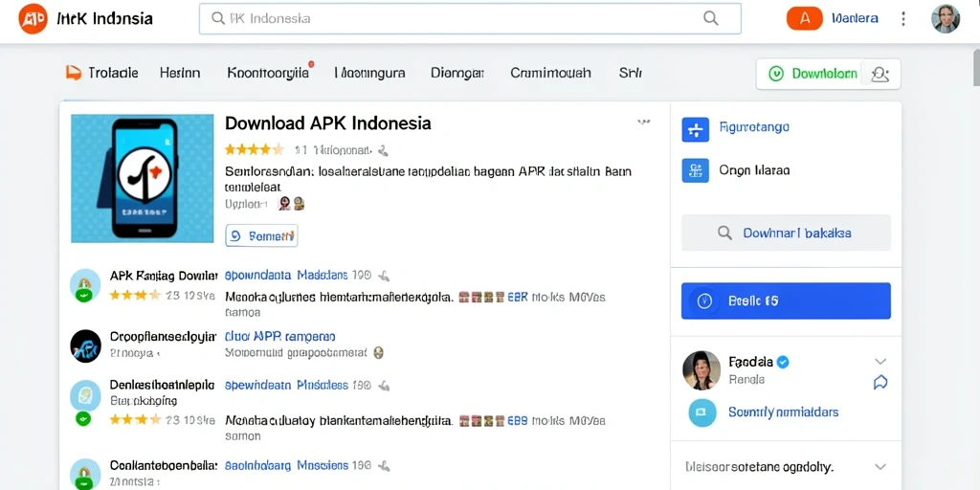Click the blue Besiic 65 button
This screenshot has width=980, height=490.
[786, 301]
